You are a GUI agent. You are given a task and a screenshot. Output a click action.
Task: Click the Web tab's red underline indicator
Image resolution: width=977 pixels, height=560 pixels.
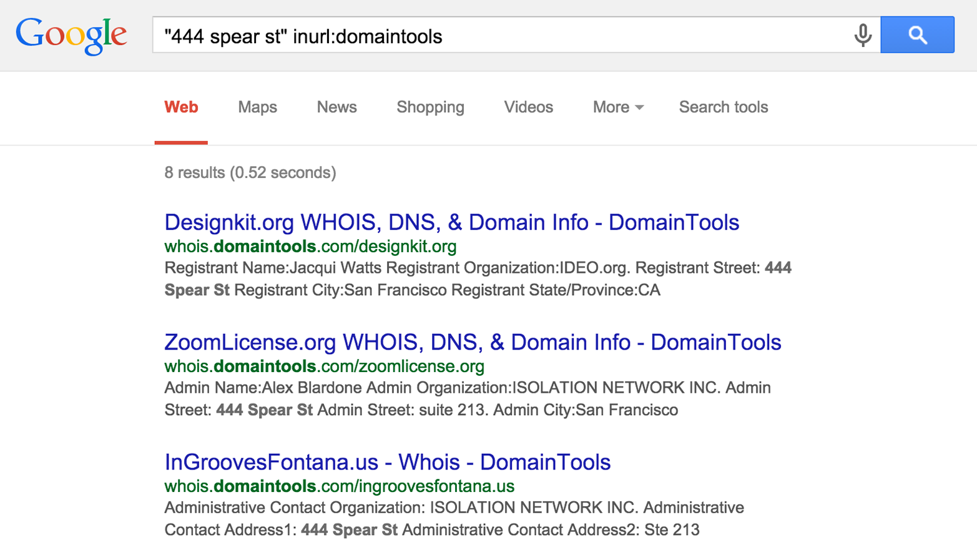pos(181,142)
